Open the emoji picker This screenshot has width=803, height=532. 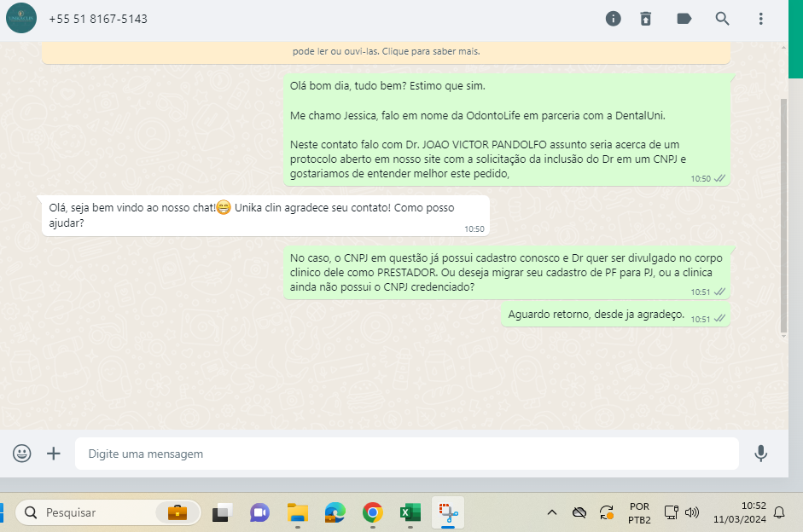point(21,454)
